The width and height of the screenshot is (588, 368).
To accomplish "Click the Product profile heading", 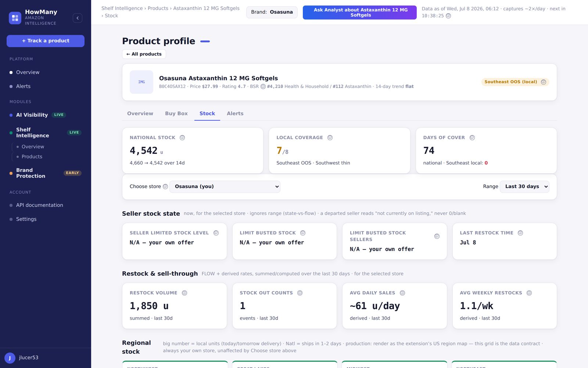I will tap(158, 41).
